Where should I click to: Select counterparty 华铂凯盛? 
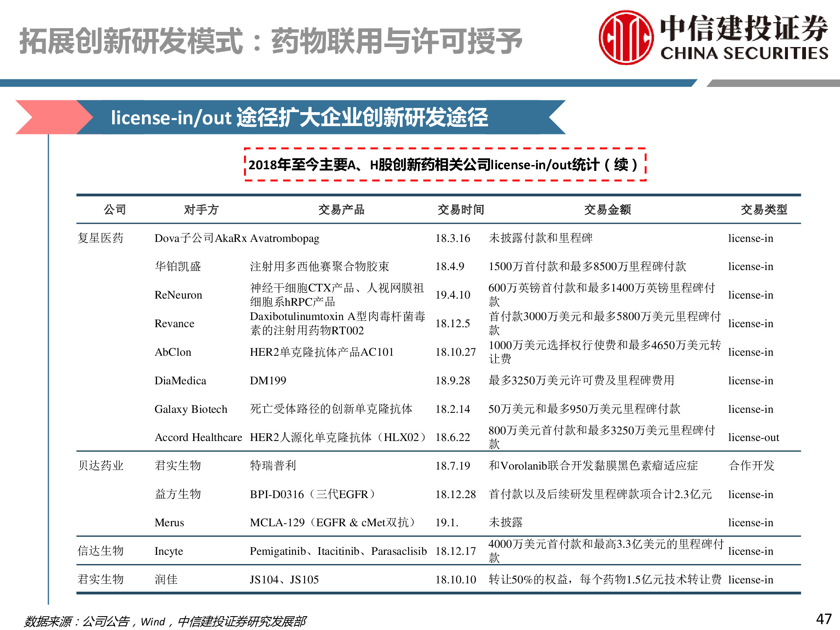pyautogui.click(x=178, y=266)
